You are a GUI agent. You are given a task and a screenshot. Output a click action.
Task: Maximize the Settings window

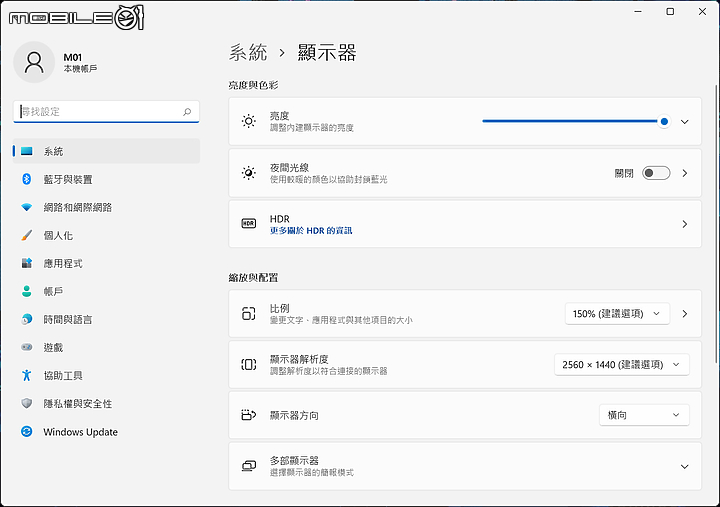[670, 11]
